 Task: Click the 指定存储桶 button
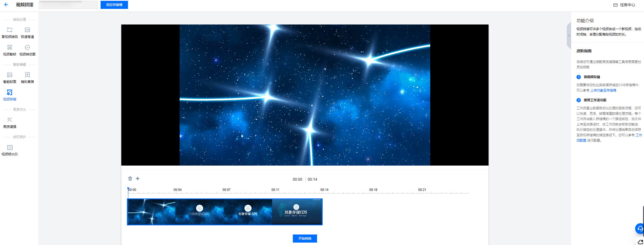pyautogui.click(x=114, y=5)
